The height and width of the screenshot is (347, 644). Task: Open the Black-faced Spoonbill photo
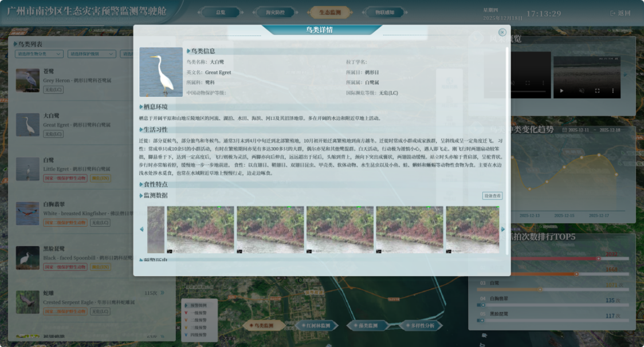[x=28, y=258]
